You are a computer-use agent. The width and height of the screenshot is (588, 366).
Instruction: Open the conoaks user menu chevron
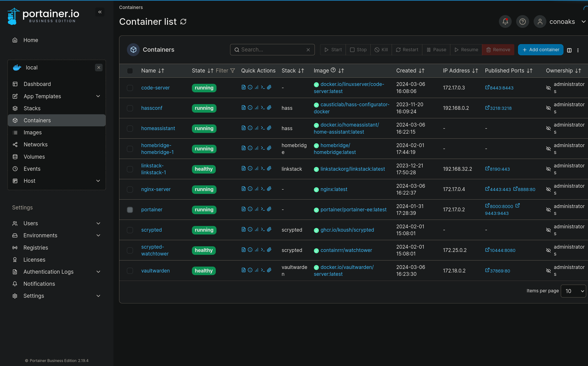point(584,21)
